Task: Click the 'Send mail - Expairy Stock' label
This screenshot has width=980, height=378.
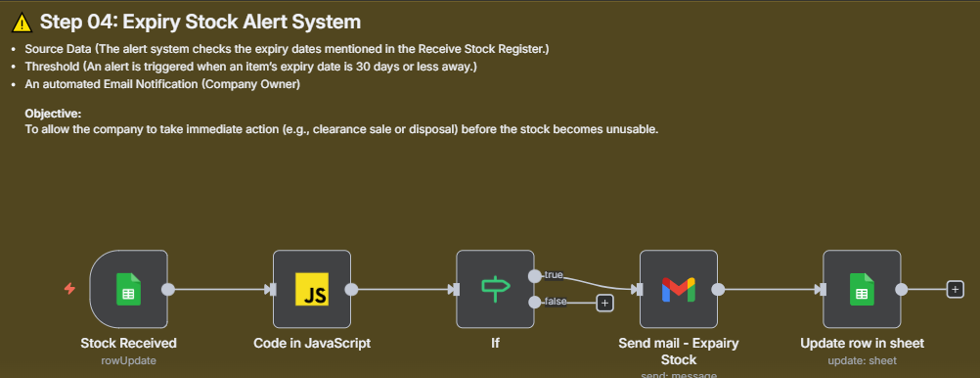Action: pyautogui.click(x=678, y=352)
